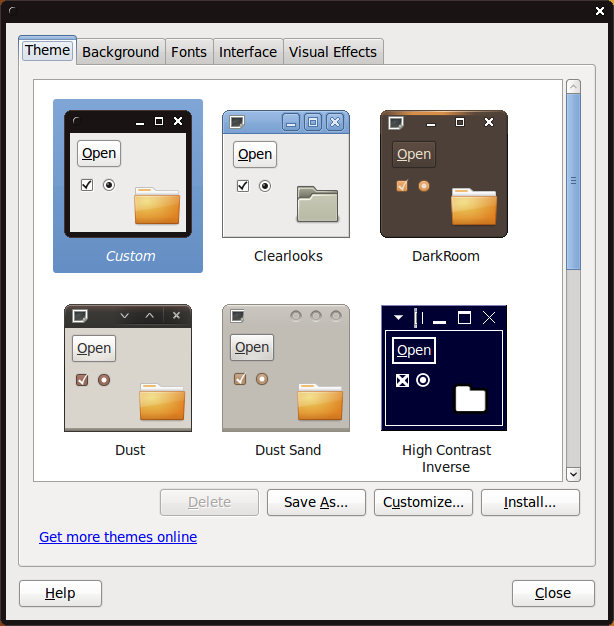Click the Close button at bottom

(553, 593)
